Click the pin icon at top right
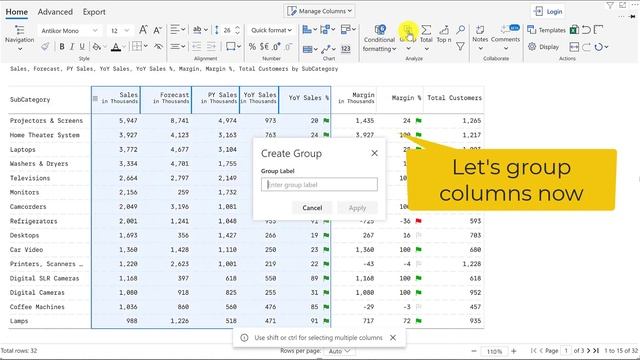 [x=633, y=17]
